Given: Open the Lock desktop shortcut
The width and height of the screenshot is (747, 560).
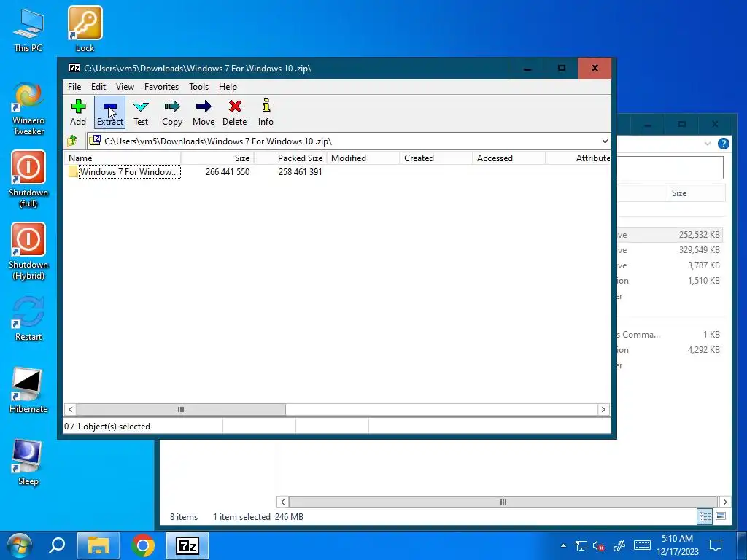Looking at the screenshot, I should (85, 29).
